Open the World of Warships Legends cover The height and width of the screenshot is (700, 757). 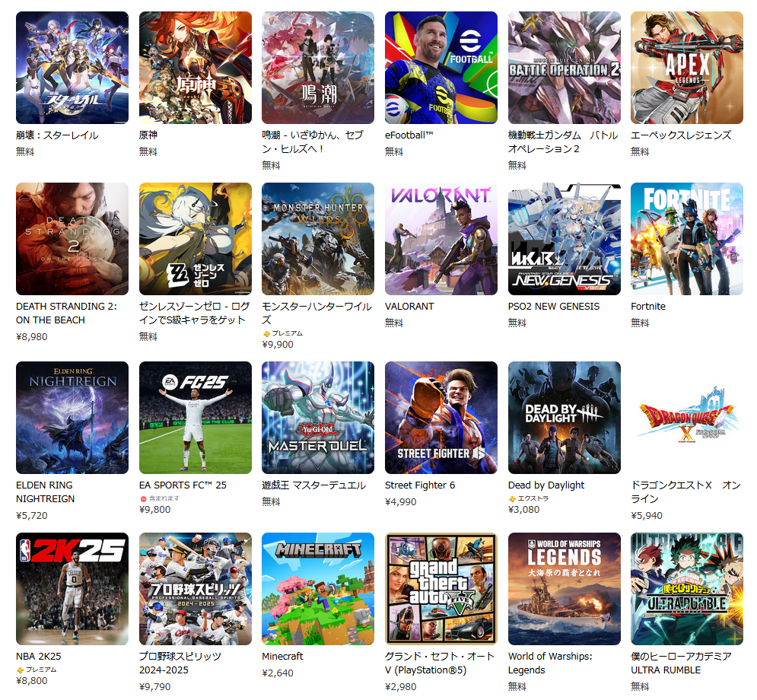click(565, 589)
